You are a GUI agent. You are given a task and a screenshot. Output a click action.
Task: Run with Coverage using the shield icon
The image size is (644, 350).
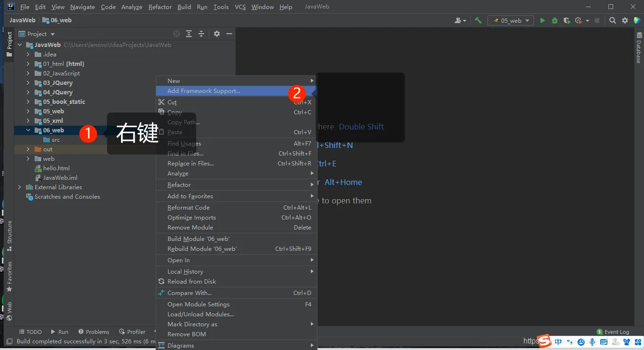click(x=567, y=20)
